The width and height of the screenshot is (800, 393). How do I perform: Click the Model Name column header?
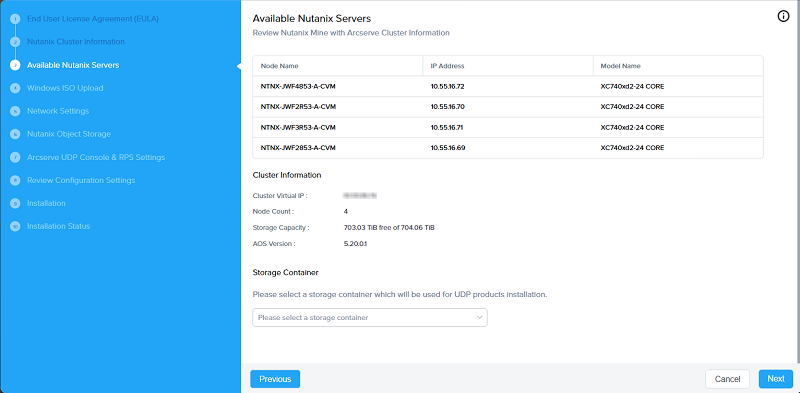(620, 66)
